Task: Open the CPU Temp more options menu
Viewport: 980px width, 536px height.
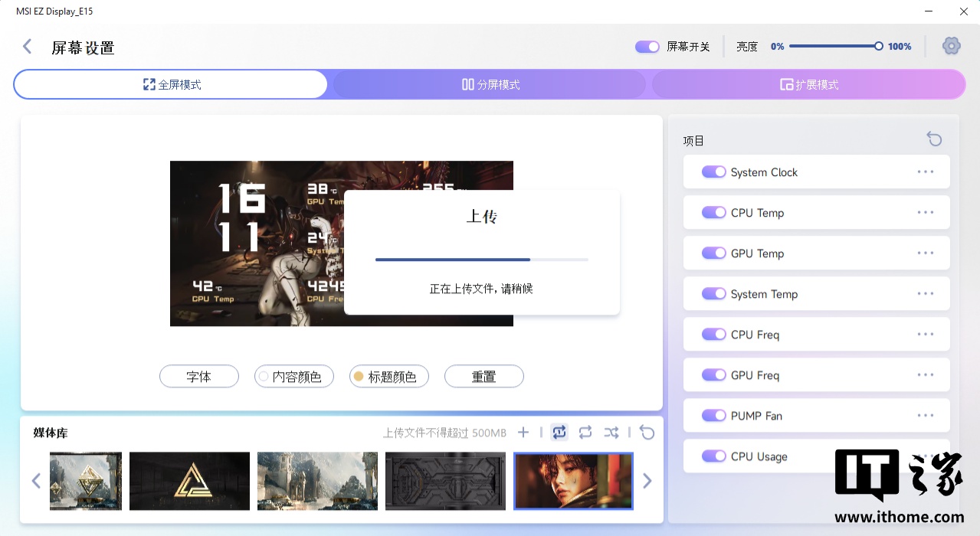Action: (926, 212)
